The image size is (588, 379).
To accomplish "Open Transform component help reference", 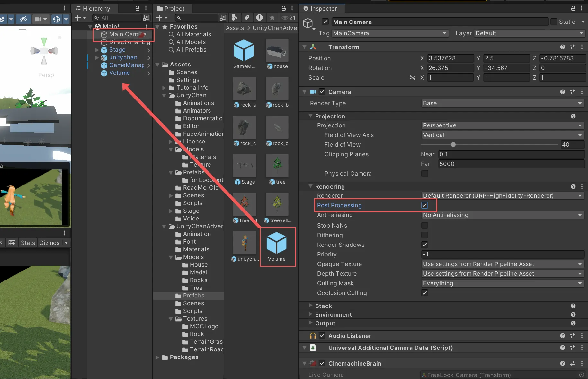I will click(562, 47).
